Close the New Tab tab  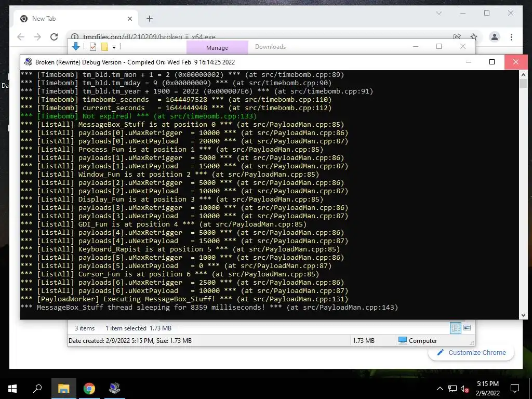click(x=129, y=19)
